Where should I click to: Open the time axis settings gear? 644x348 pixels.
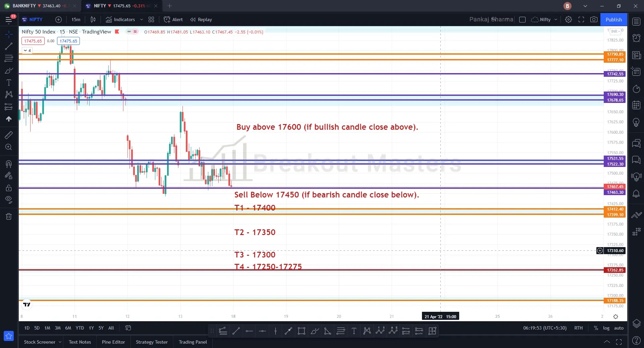pos(615,317)
